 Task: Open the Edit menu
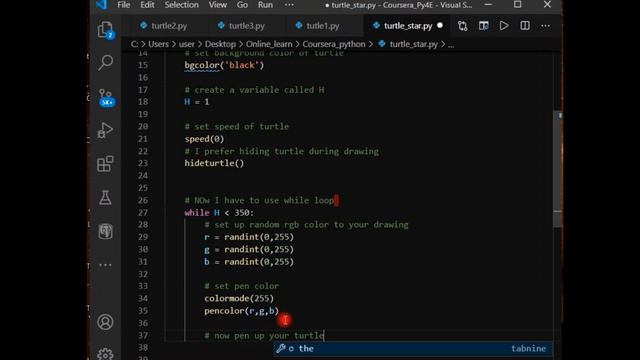pyautogui.click(x=147, y=5)
